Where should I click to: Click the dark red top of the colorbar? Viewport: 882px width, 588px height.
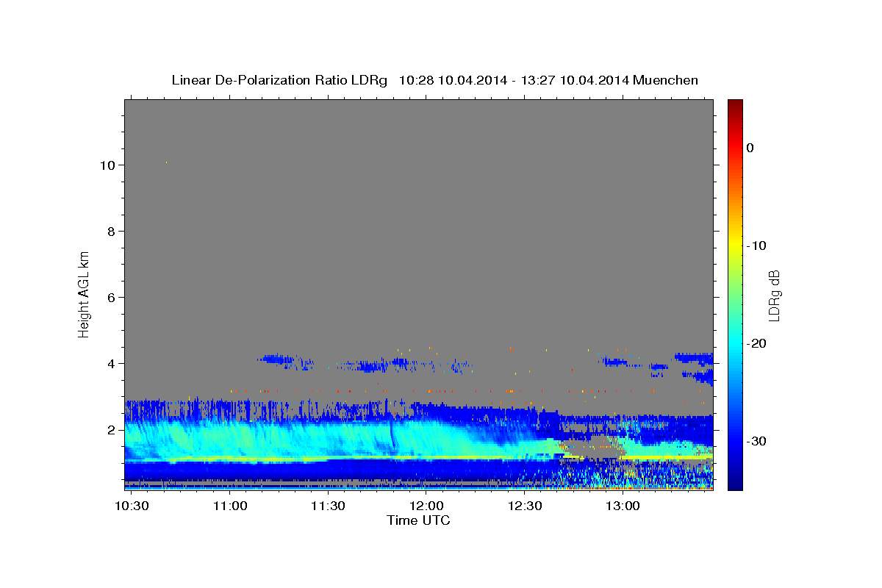click(x=735, y=105)
